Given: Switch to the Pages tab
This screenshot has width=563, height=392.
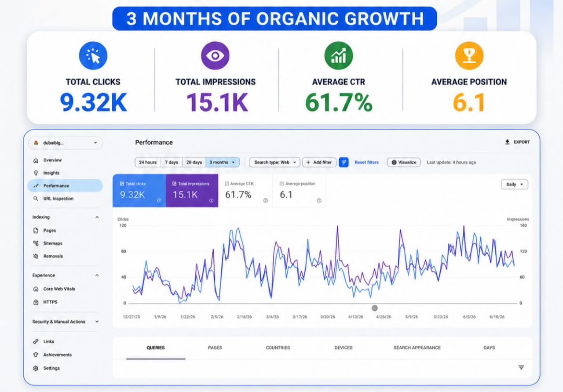Looking at the screenshot, I should click(215, 348).
